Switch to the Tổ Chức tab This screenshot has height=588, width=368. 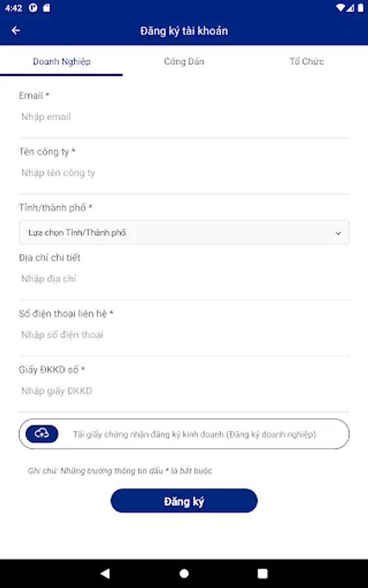click(307, 61)
